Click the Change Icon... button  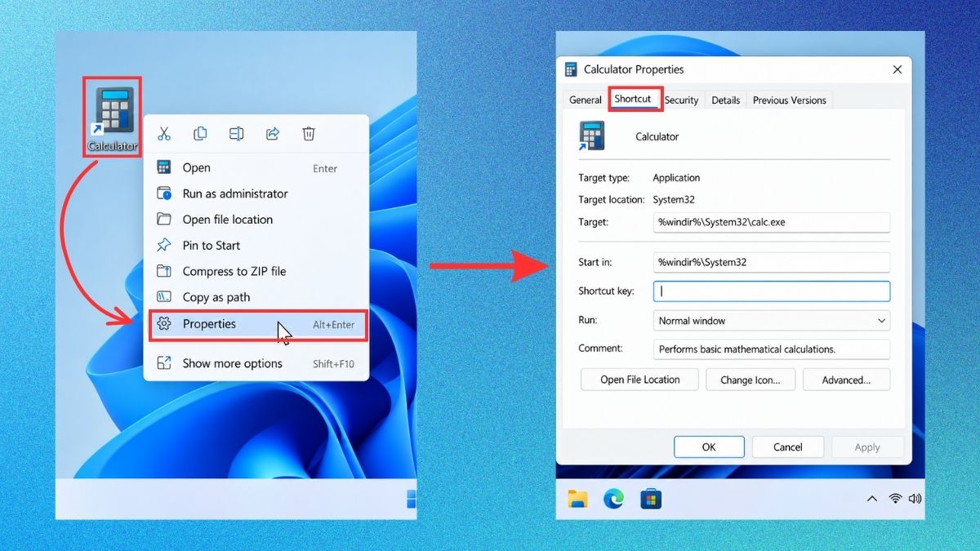pyautogui.click(x=750, y=380)
